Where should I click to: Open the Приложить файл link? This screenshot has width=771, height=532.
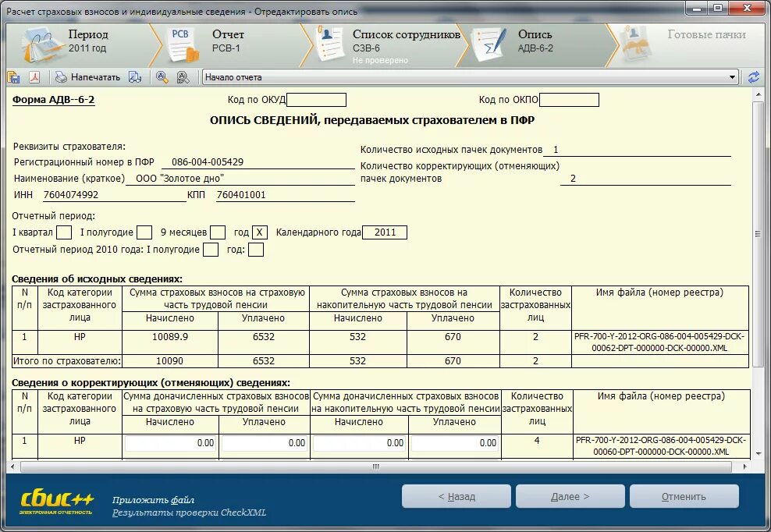pos(153,500)
